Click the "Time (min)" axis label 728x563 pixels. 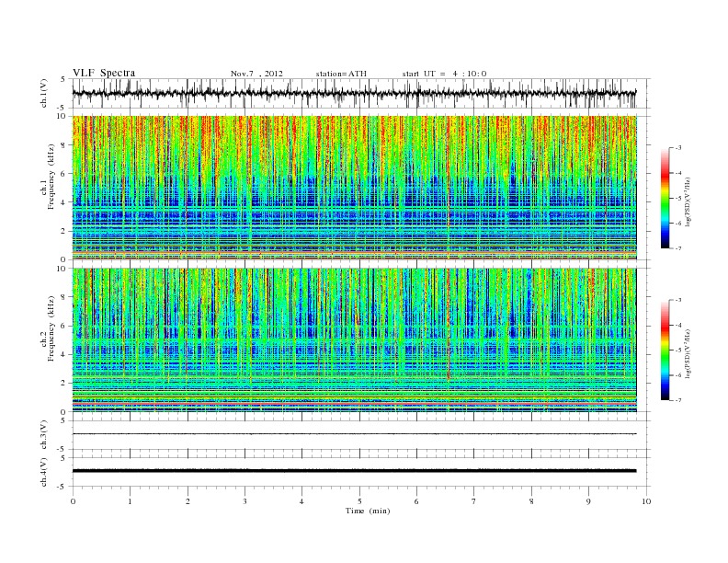click(368, 511)
